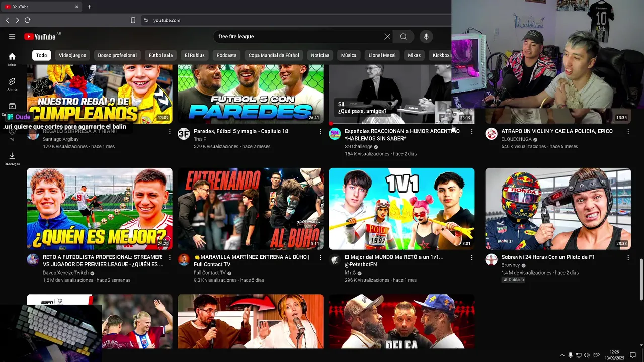Viewport: 644px width, 362px height.
Task: Open Sobreviví 24 Horas Con un Piloto title
Action: (x=548, y=257)
